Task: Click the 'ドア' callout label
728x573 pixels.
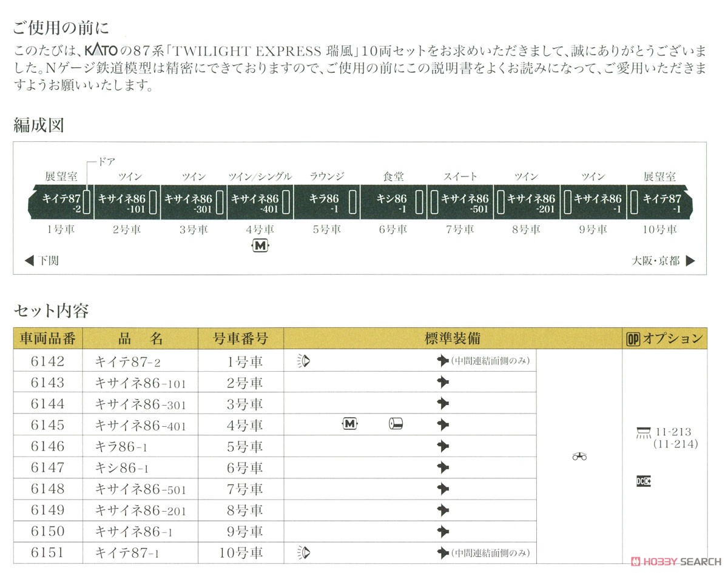Action: [x=107, y=163]
